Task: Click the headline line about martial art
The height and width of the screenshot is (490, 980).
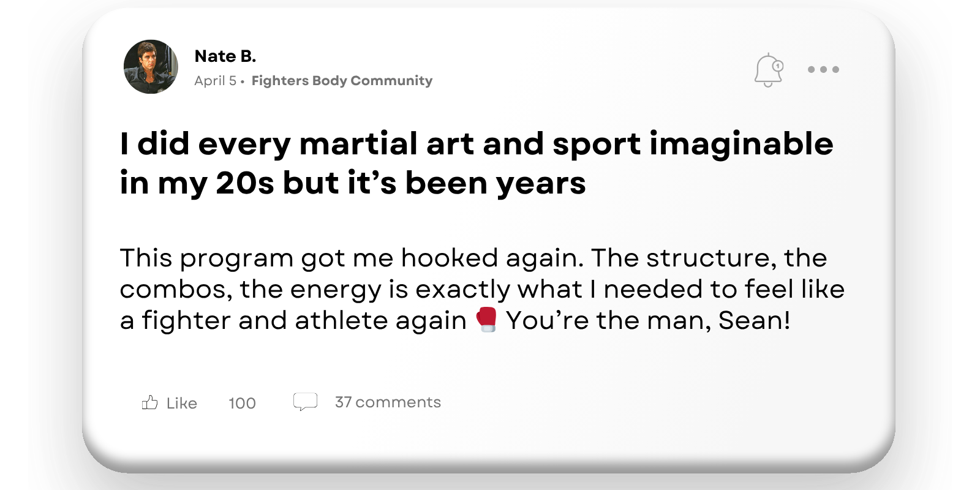Action: coord(477,144)
